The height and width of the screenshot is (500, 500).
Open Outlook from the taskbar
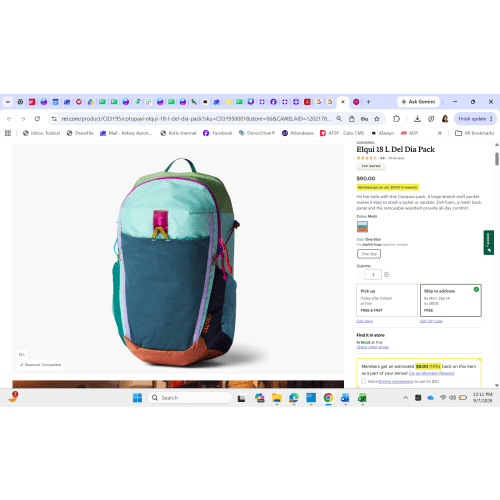(345, 398)
